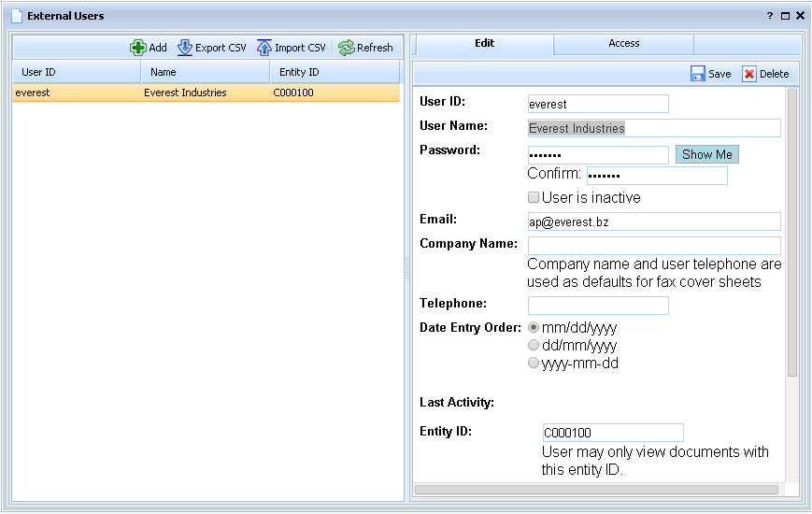Select the dd/mm/yyyy date order

[534, 345]
